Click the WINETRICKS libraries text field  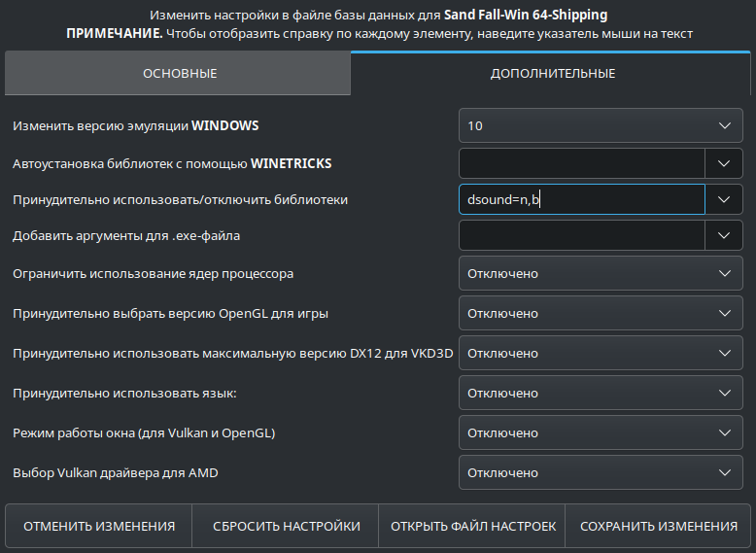click(x=581, y=163)
